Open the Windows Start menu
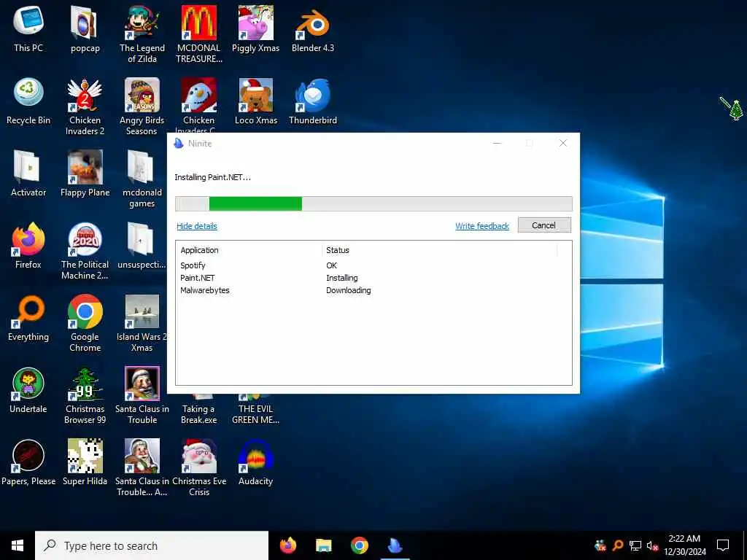 point(18,545)
